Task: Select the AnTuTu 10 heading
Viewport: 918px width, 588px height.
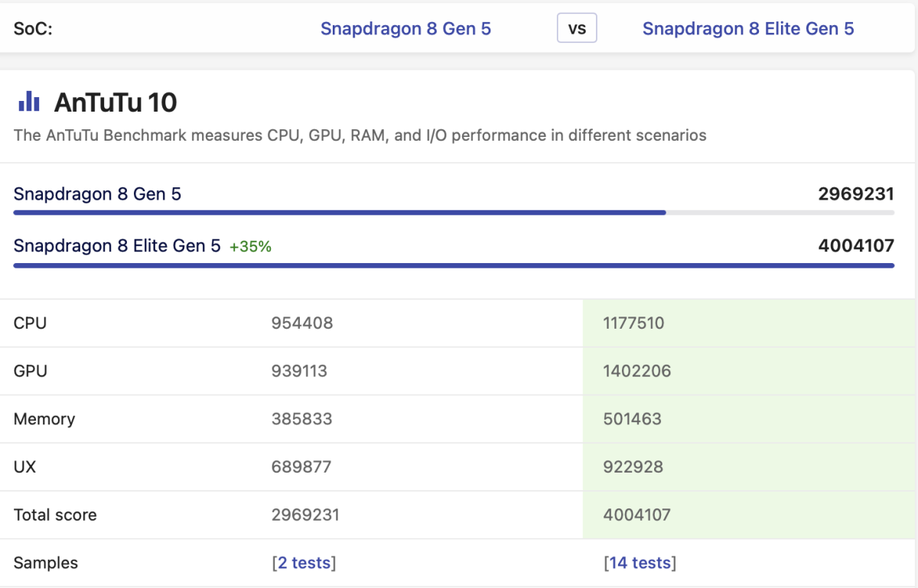Action: [x=116, y=102]
